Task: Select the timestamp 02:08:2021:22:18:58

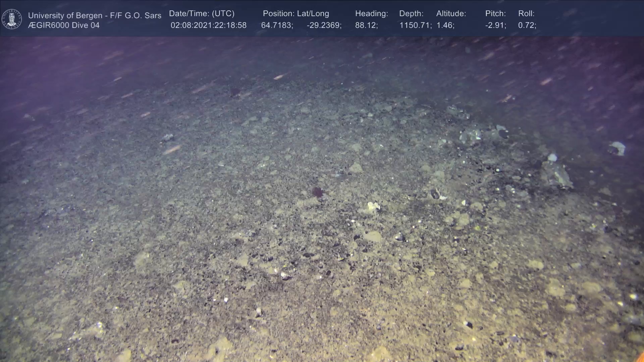Action: click(x=208, y=25)
